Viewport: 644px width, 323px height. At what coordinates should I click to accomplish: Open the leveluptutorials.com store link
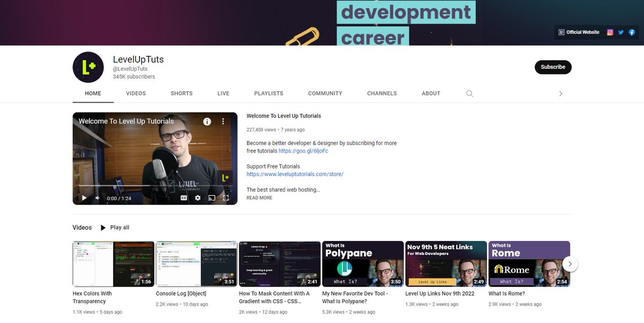(x=295, y=174)
